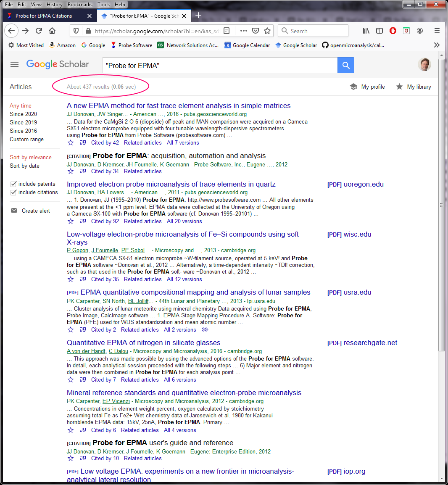Switch to Probe for EPMA Citations tab
The width and height of the screenshot is (448, 485).
pos(44,16)
